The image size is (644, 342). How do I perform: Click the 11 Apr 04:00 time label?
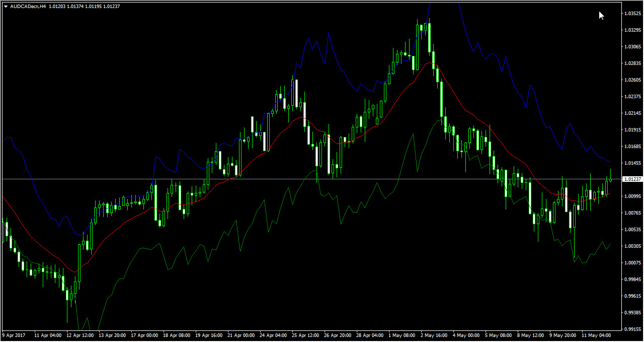(48, 335)
